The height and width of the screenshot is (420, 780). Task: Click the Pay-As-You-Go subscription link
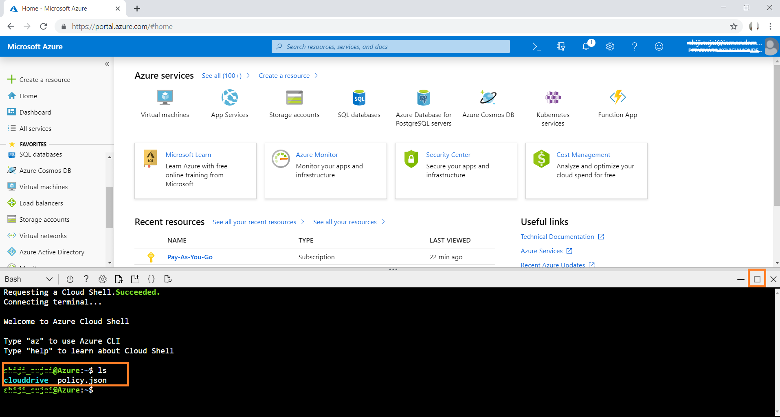189,257
